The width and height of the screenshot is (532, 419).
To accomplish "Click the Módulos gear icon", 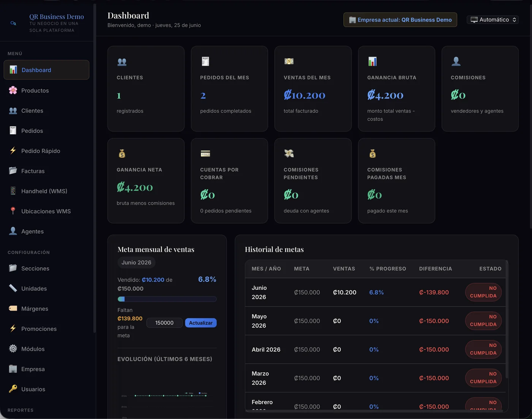I will point(13,349).
